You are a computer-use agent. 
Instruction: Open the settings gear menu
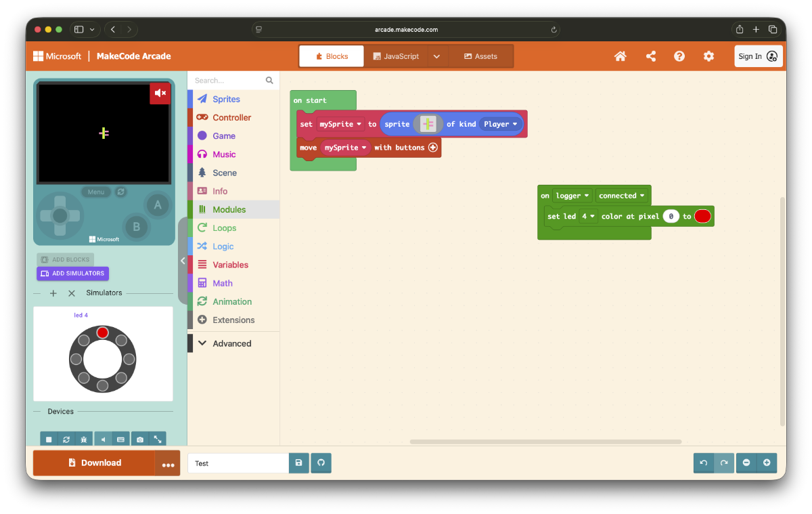[x=708, y=56]
